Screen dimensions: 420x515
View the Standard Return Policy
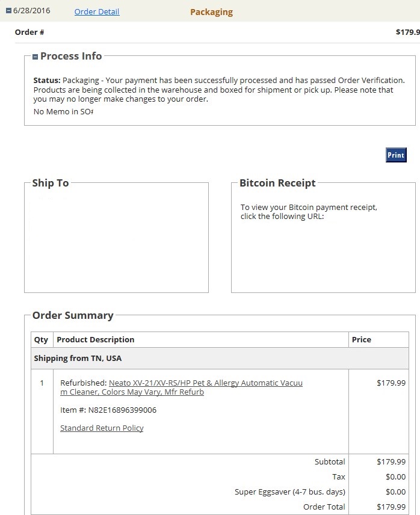(x=102, y=428)
